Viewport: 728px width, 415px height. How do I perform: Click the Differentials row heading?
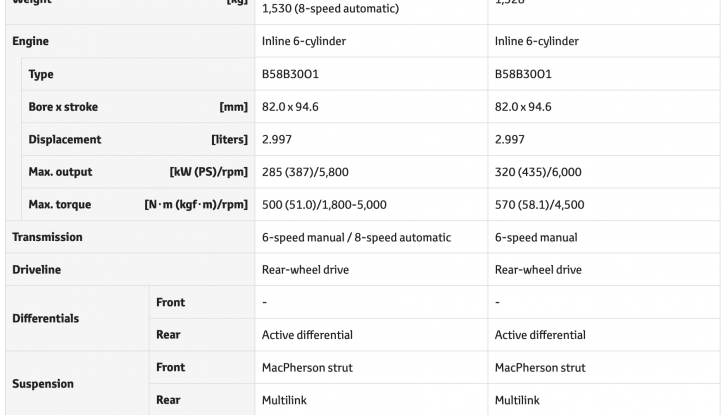pyautogui.click(x=45, y=318)
